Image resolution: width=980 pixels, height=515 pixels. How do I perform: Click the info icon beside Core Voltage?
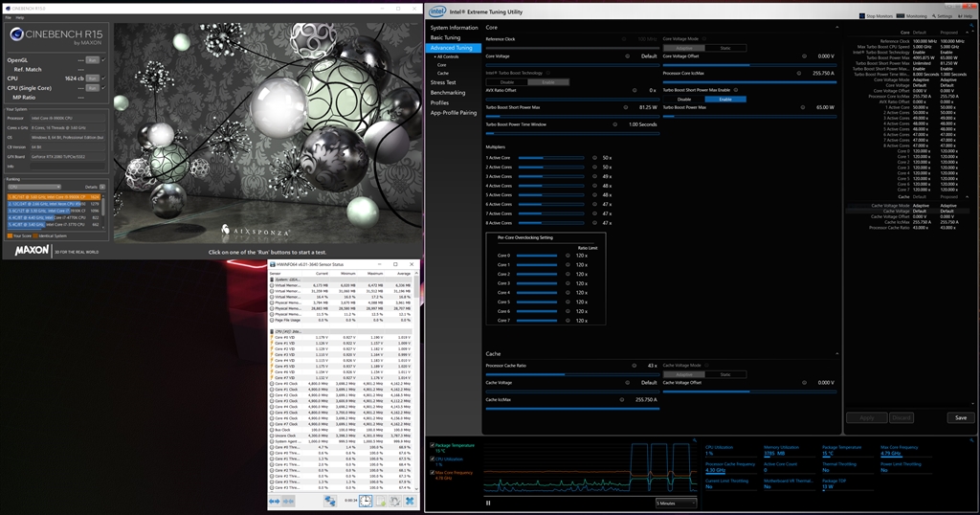(x=630, y=56)
